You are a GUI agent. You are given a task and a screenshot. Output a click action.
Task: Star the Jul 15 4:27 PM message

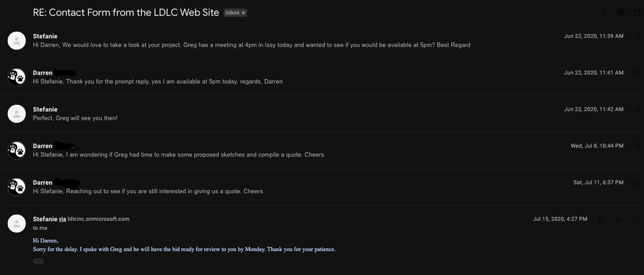601,219
